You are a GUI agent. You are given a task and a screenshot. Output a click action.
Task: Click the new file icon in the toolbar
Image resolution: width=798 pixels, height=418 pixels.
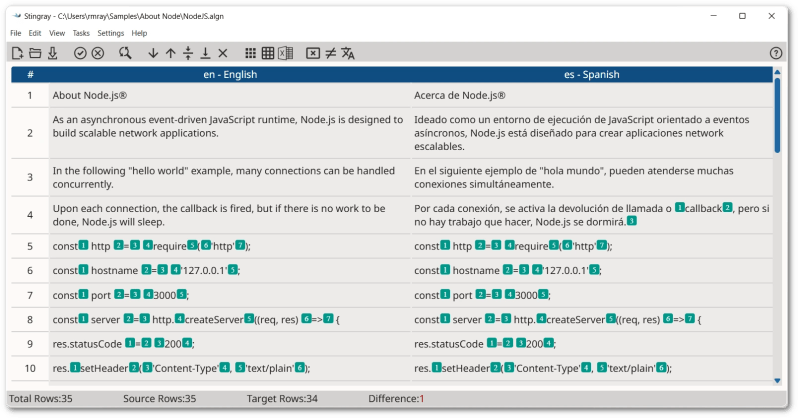point(18,53)
